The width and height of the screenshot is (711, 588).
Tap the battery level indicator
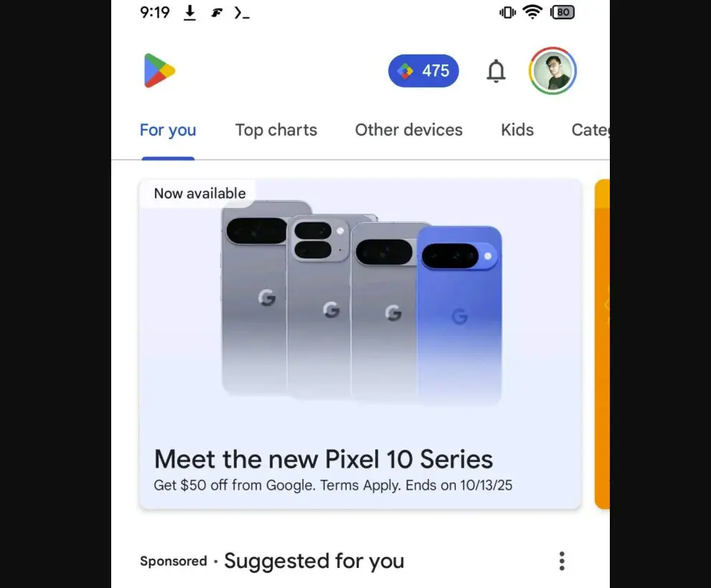tap(562, 12)
